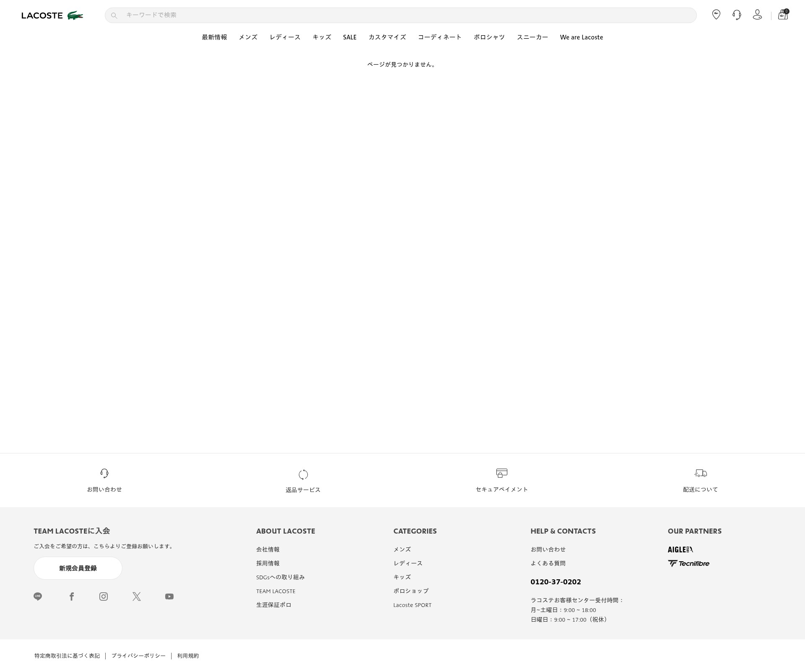Open the account profile icon
The width and height of the screenshot is (805, 672).
click(757, 15)
